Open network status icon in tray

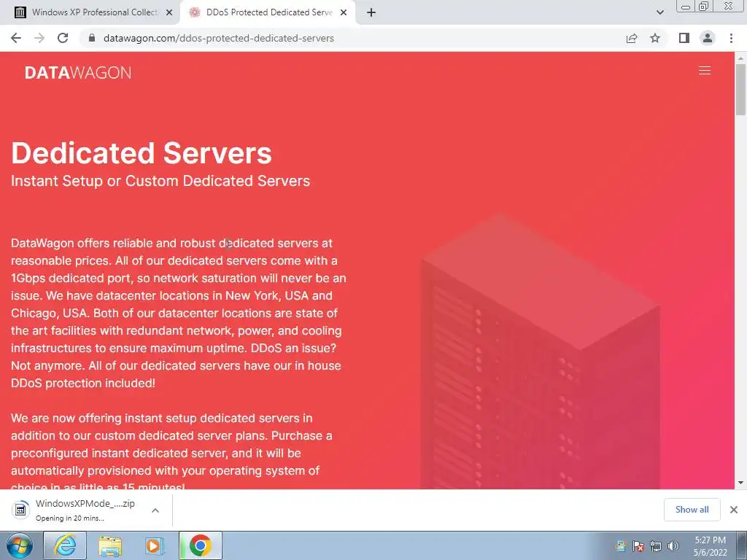(656, 545)
